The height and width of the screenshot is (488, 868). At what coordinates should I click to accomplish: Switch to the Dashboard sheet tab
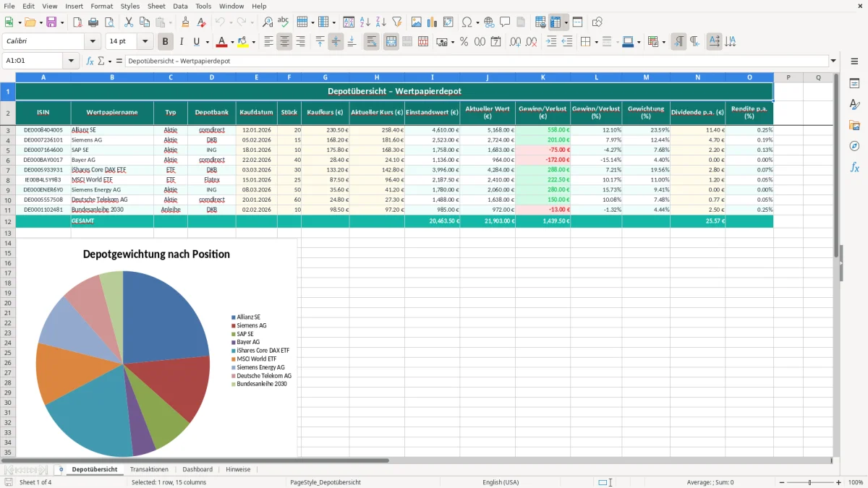[197, 469]
